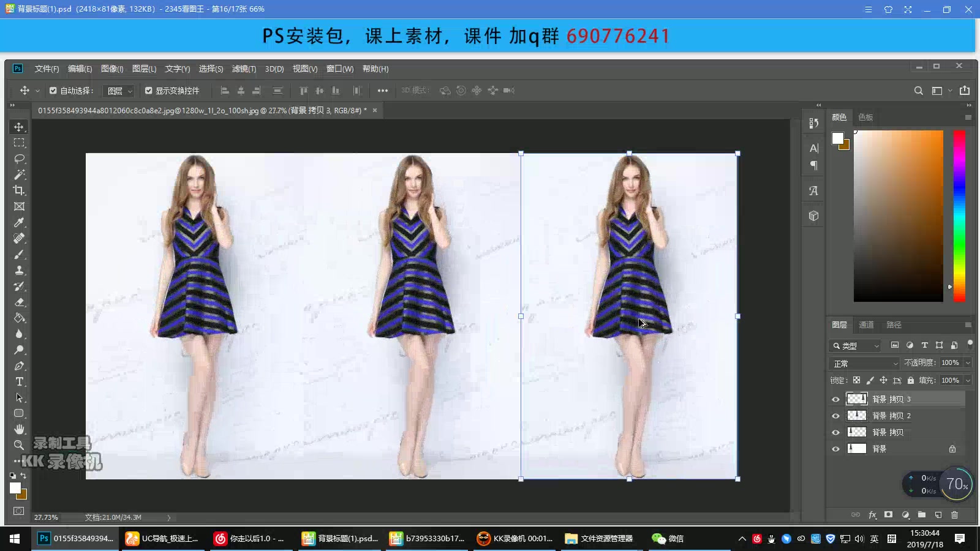980x551 pixels.
Task: Select the Horizontal Type tool
Action: pyautogui.click(x=19, y=381)
